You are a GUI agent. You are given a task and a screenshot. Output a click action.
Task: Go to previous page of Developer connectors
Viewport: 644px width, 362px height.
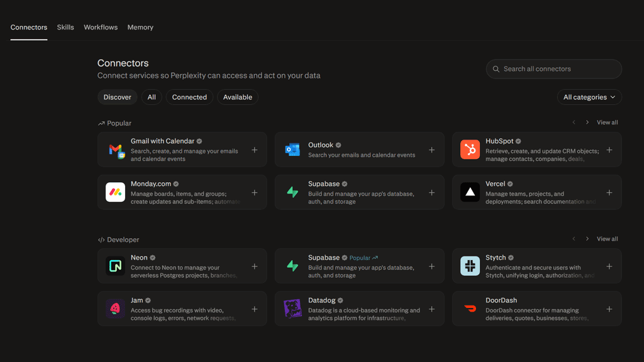click(574, 239)
